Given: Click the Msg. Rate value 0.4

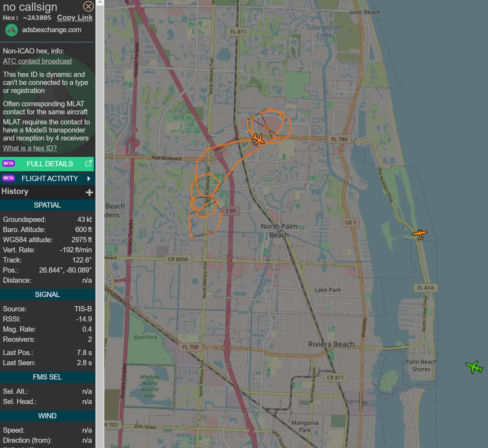Looking at the screenshot, I should point(87,329).
